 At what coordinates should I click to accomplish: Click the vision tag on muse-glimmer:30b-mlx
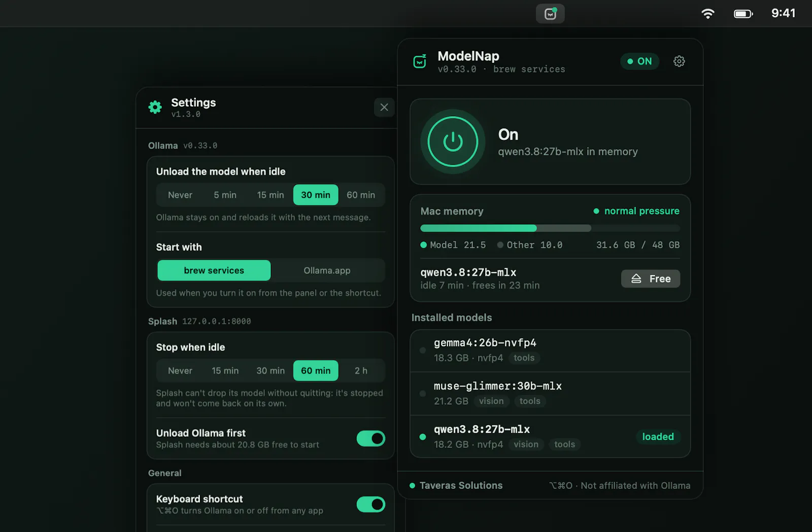[491, 401]
